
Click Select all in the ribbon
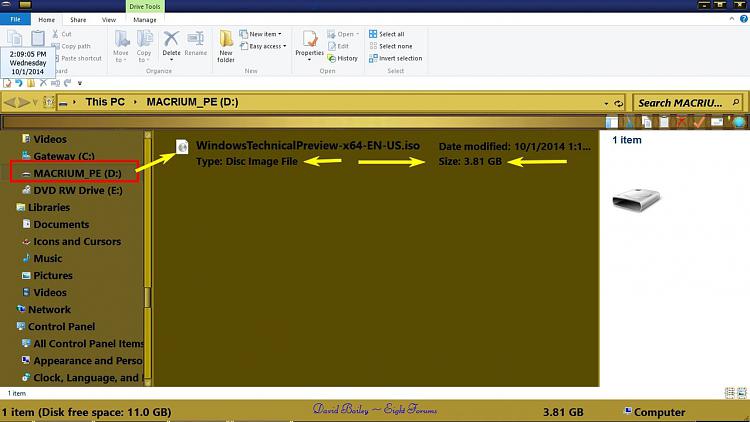tap(386, 34)
